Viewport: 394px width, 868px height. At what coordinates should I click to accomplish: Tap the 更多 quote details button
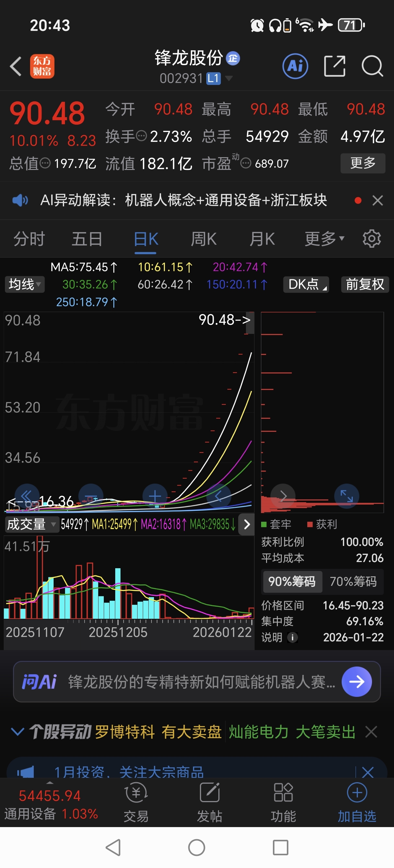(363, 163)
